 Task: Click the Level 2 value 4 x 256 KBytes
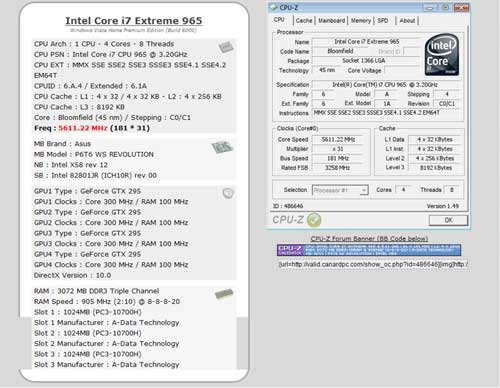point(435,158)
